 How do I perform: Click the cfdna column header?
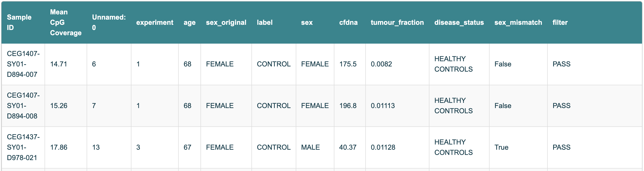point(348,23)
